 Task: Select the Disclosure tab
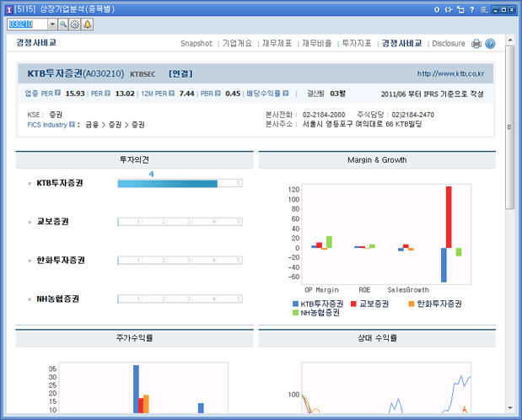click(448, 43)
